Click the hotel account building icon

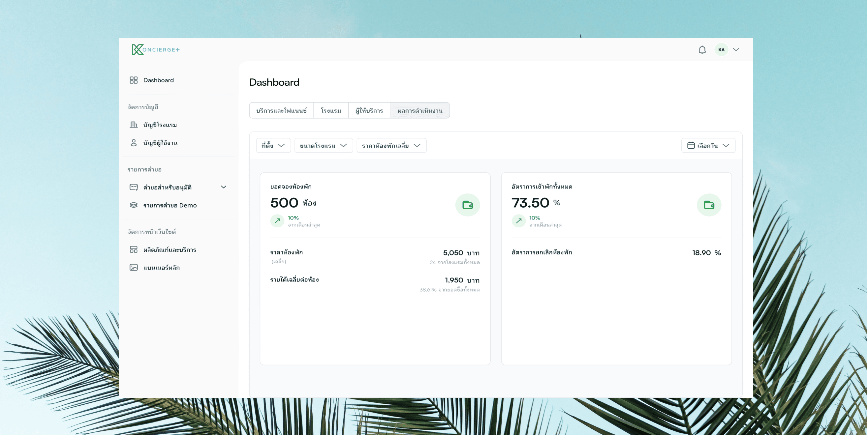134,125
